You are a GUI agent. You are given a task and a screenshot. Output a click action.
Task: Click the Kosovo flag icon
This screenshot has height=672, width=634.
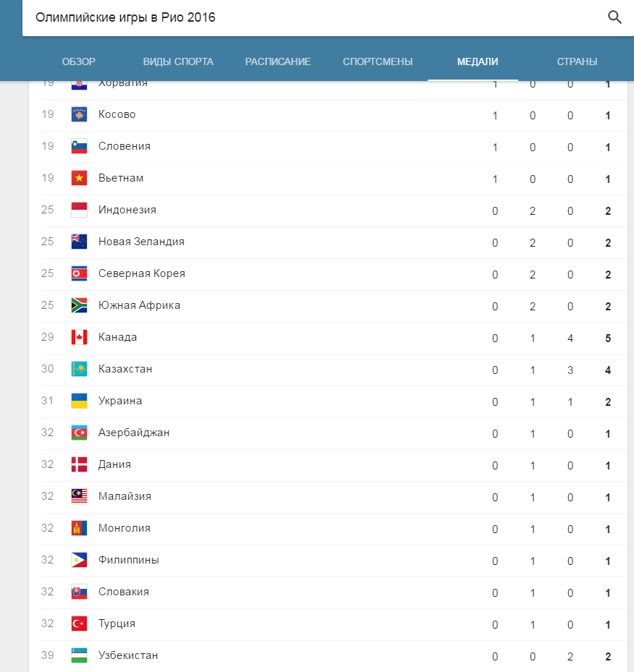80,114
